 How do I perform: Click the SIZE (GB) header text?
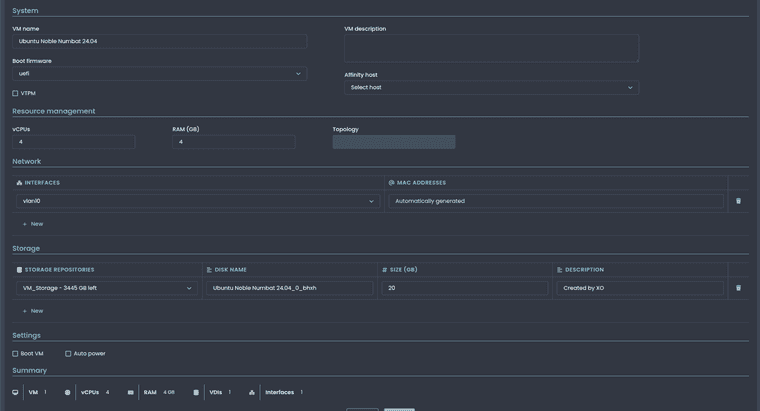(x=403, y=269)
